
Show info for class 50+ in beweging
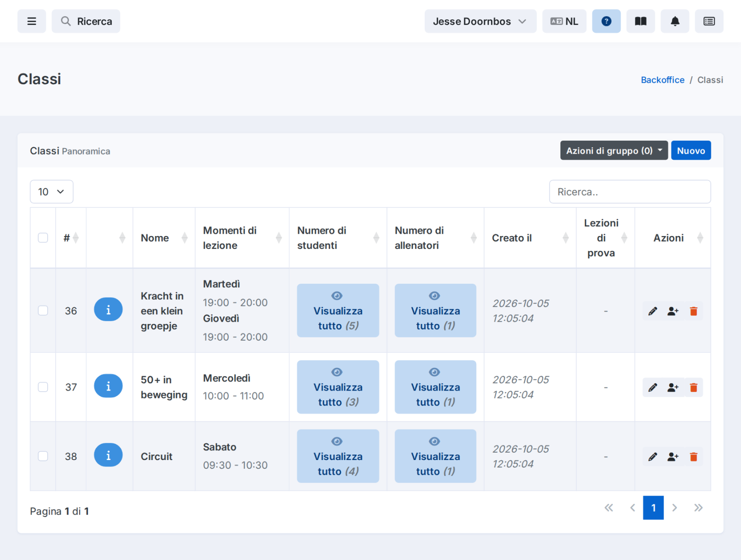pyautogui.click(x=108, y=386)
